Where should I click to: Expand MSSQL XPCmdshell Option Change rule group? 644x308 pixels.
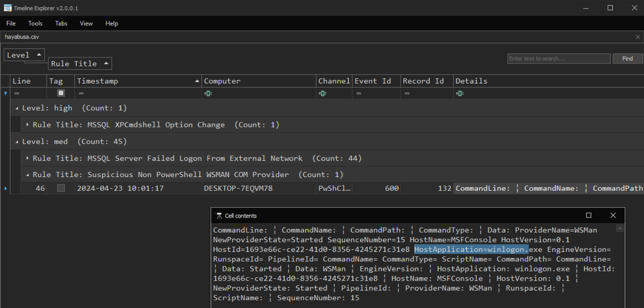(27, 125)
